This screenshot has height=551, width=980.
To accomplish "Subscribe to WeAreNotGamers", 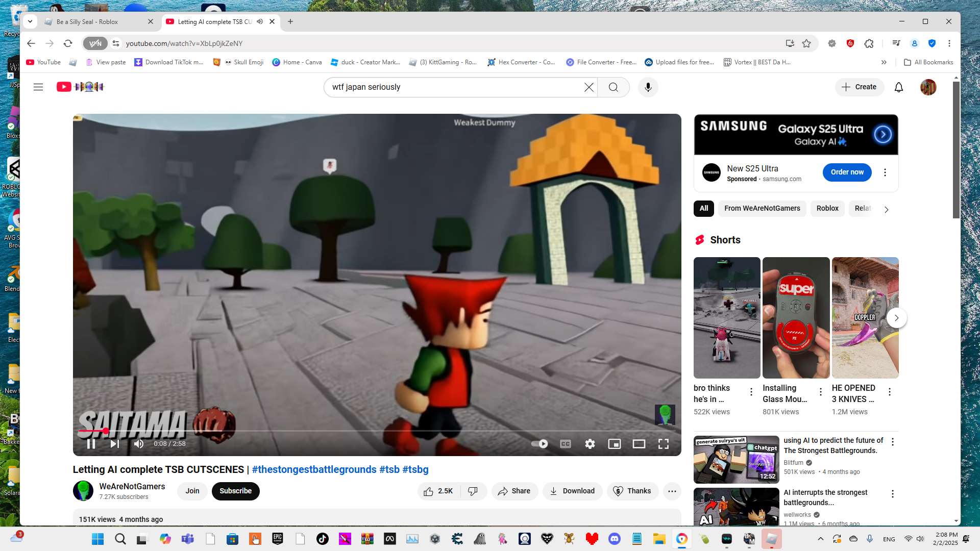I will 235,491.
